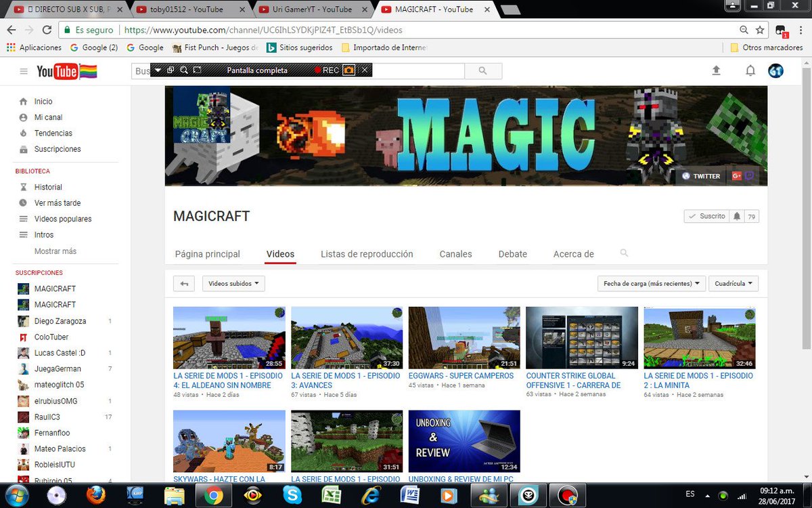This screenshot has height=508, width=812.
Task: Go to Inicio in the sidebar
Action: [43, 102]
